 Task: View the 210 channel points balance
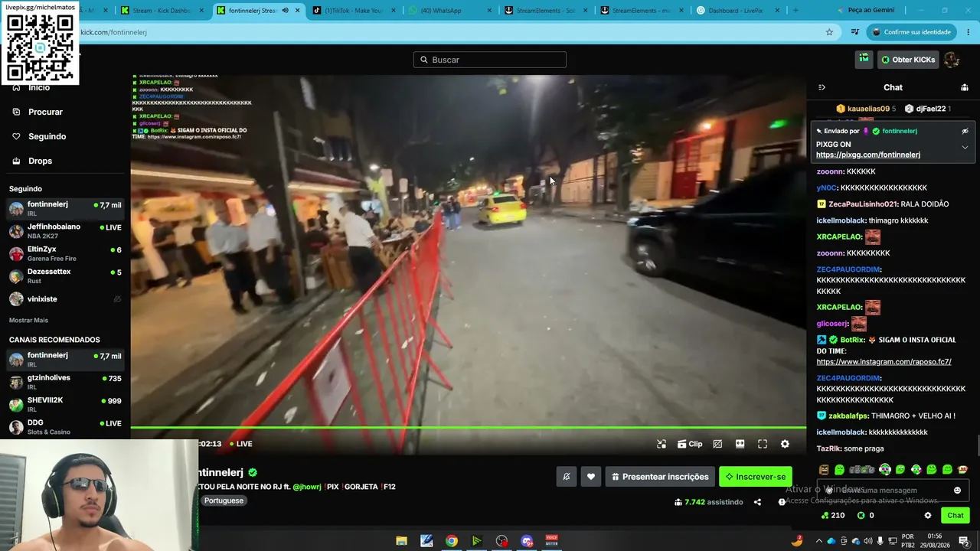[x=832, y=516]
